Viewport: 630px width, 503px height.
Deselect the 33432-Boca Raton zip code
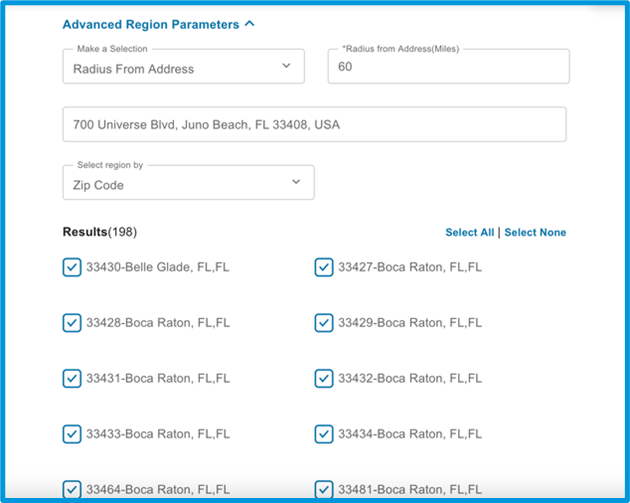pyautogui.click(x=324, y=378)
